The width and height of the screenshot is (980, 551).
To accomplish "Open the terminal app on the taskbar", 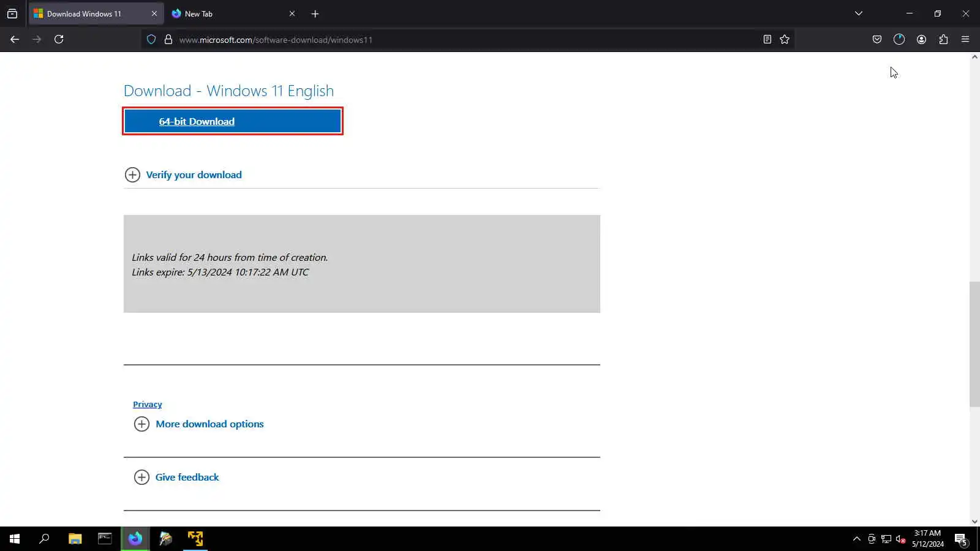I will (105, 539).
